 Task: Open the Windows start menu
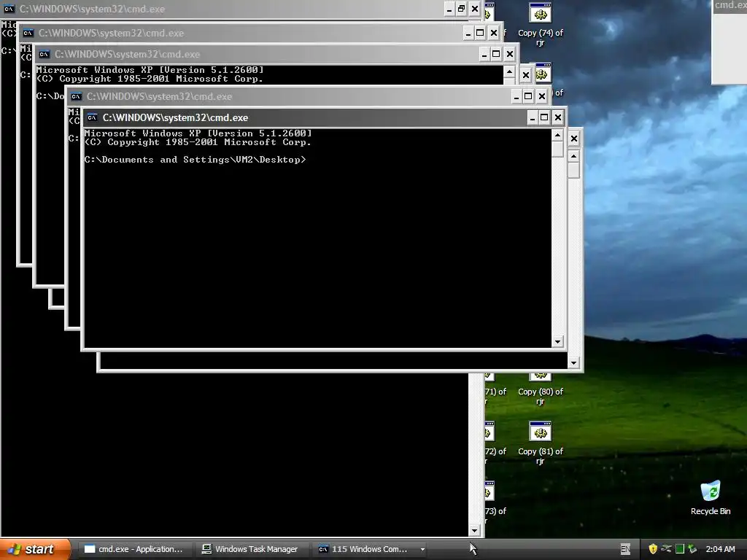[x=35, y=549]
